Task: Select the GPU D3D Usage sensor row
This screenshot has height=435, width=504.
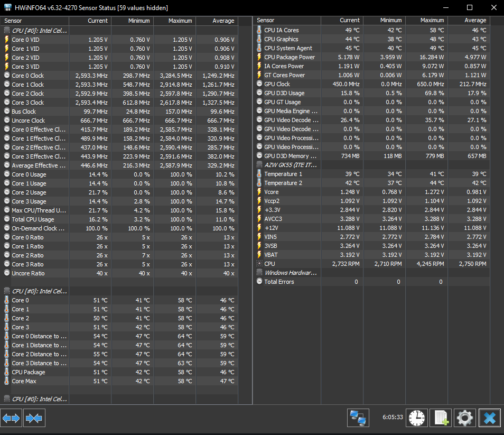Action: tap(284, 93)
